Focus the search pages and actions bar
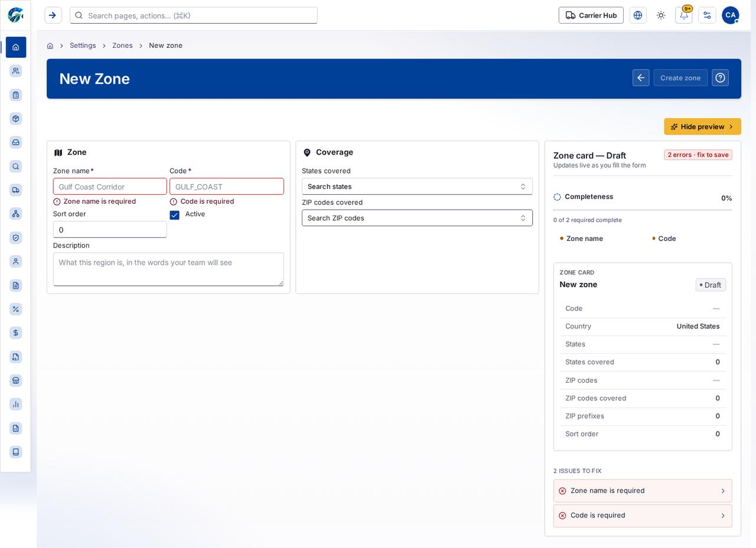Viewport: 756px width, 548px height. [x=194, y=15]
